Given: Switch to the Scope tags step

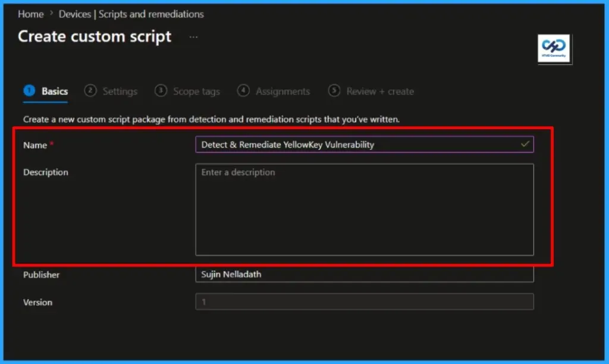Looking at the screenshot, I should tap(187, 91).
